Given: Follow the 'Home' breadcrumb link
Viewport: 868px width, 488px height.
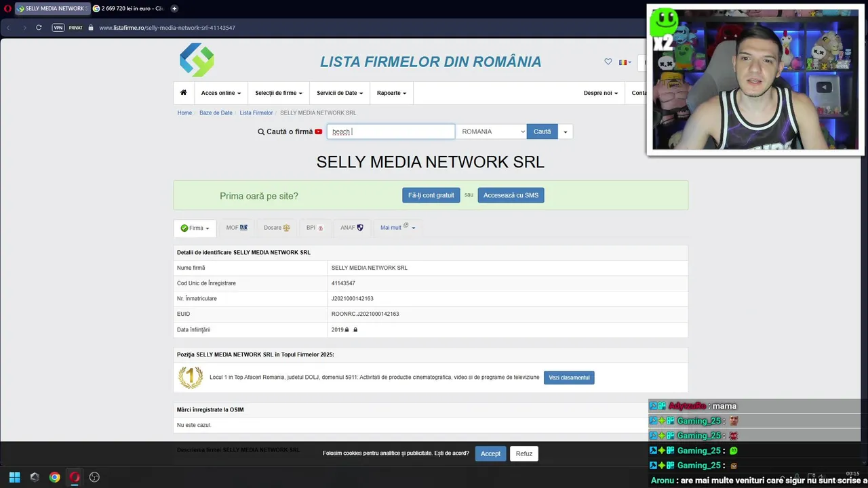Looking at the screenshot, I should pos(184,113).
